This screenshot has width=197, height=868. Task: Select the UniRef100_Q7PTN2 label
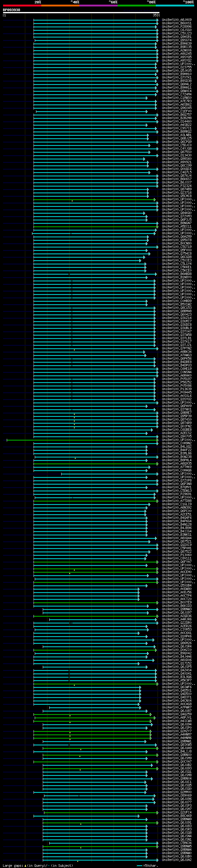tap(177, 349)
